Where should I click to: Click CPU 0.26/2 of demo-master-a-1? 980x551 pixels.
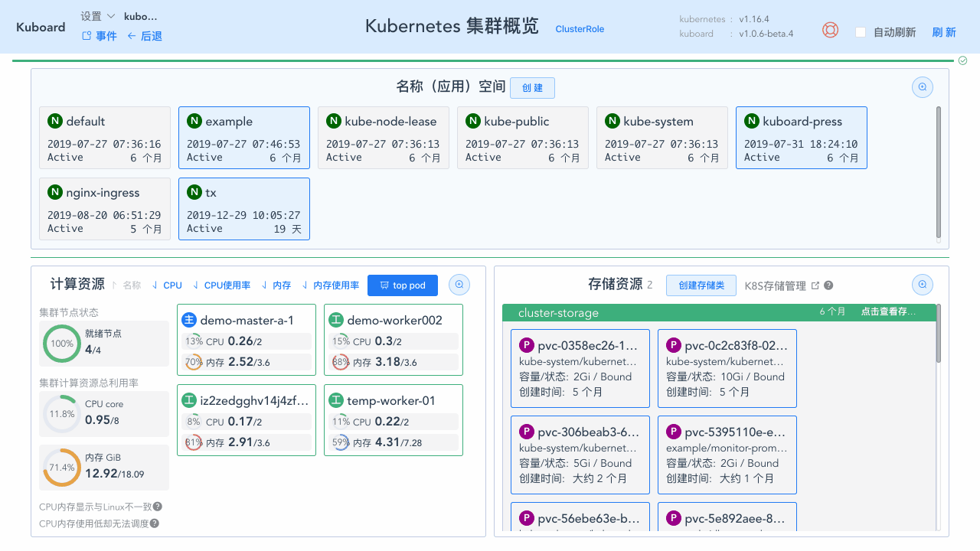[x=246, y=341]
